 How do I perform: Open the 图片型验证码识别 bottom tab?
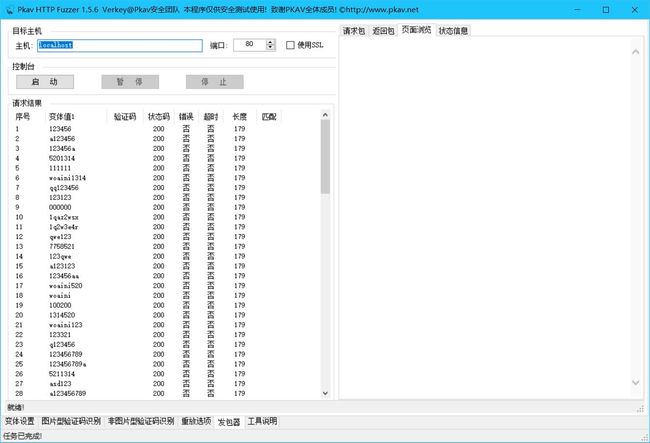pos(71,421)
